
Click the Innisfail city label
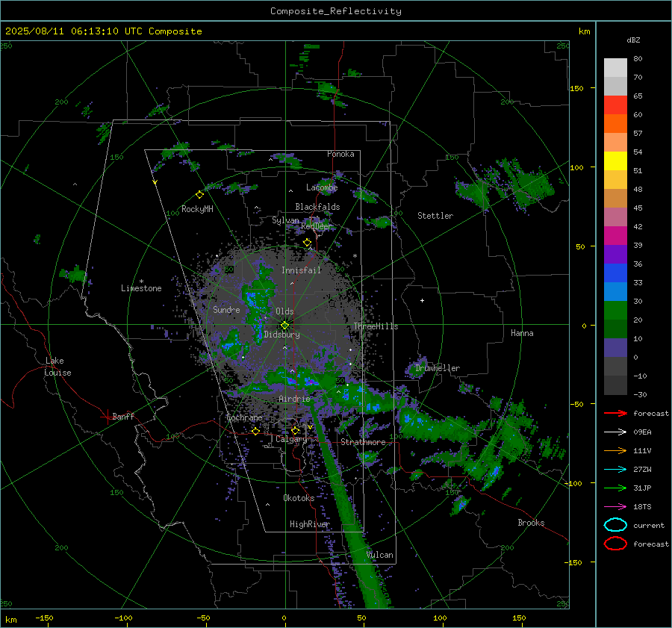pyautogui.click(x=301, y=270)
